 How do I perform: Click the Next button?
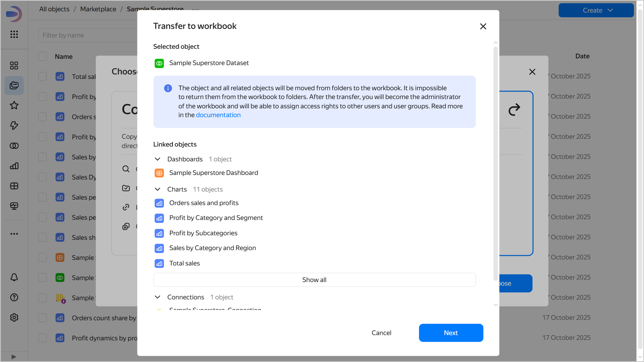(451, 333)
